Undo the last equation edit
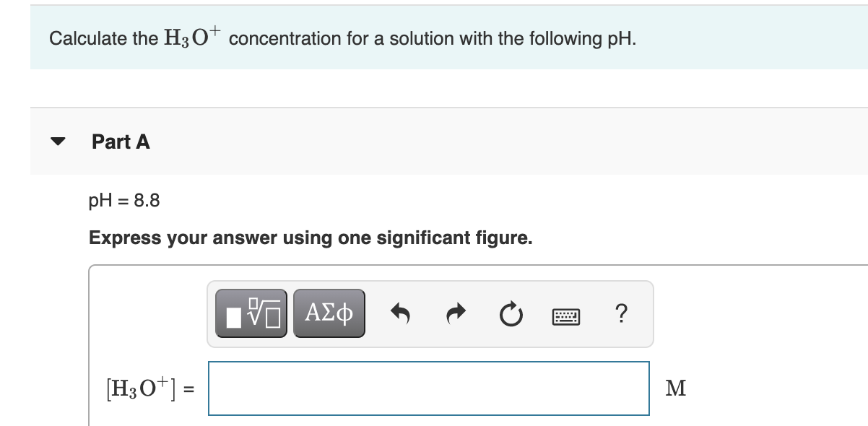The image size is (868, 426). [x=402, y=313]
